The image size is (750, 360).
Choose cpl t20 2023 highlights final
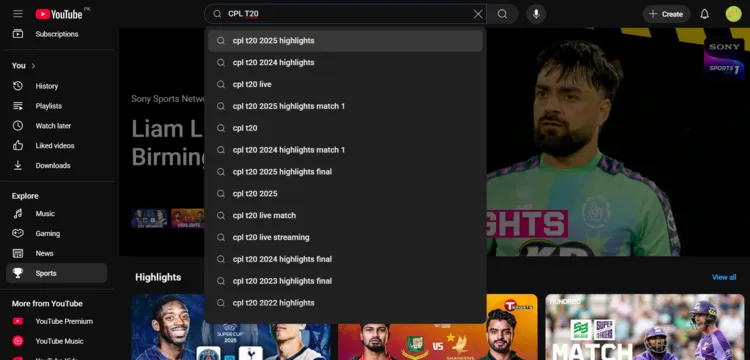(x=345, y=281)
